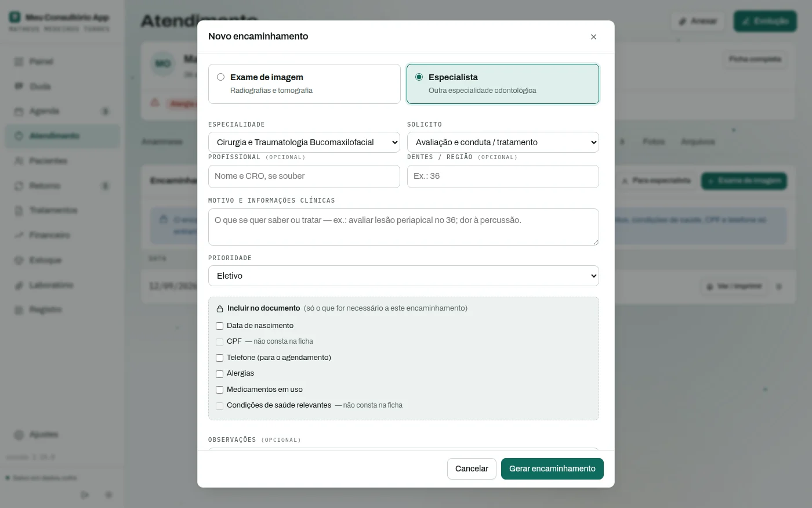Open the Retorno item in the sidebar
The height and width of the screenshot is (508, 812).
click(63, 186)
